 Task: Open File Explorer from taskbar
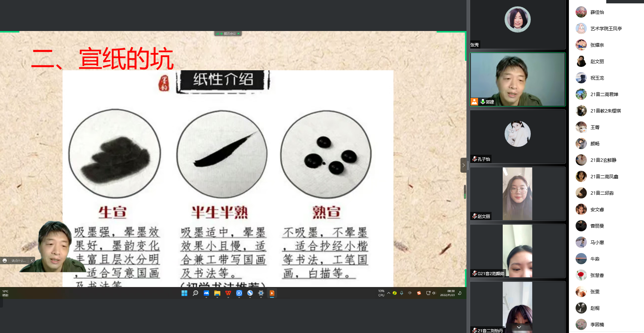217,293
